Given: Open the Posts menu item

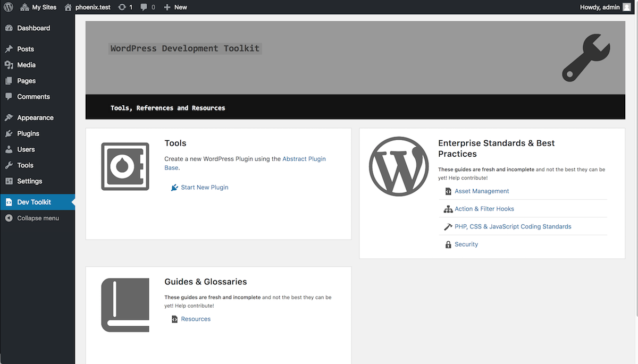Looking at the screenshot, I should (x=37, y=49).
